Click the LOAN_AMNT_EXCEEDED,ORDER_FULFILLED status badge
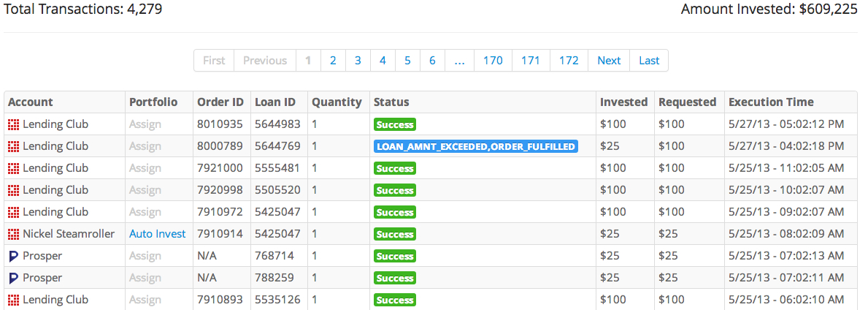 click(x=475, y=146)
